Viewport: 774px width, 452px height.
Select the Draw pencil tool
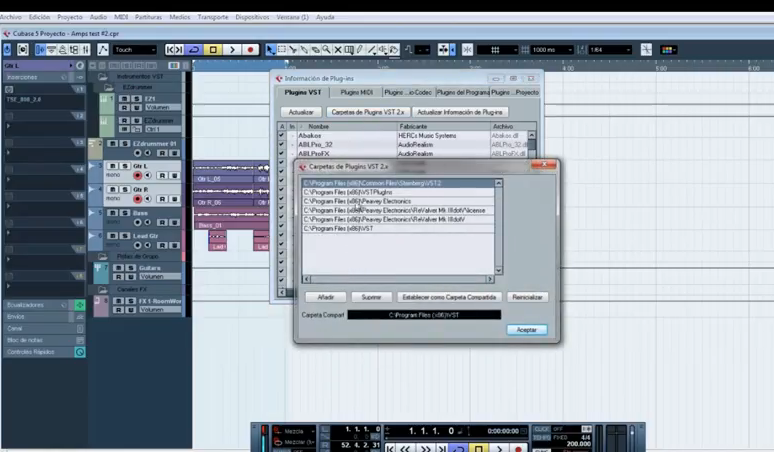coord(360,50)
